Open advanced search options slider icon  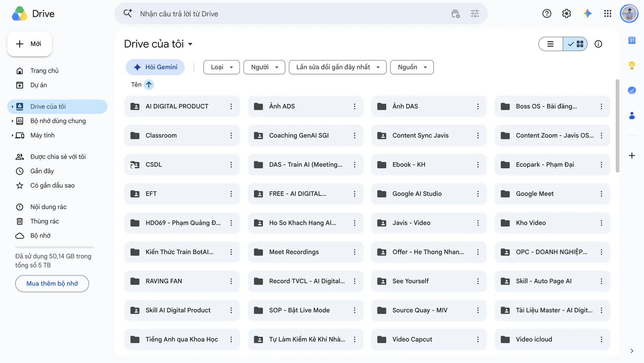(x=475, y=14)
